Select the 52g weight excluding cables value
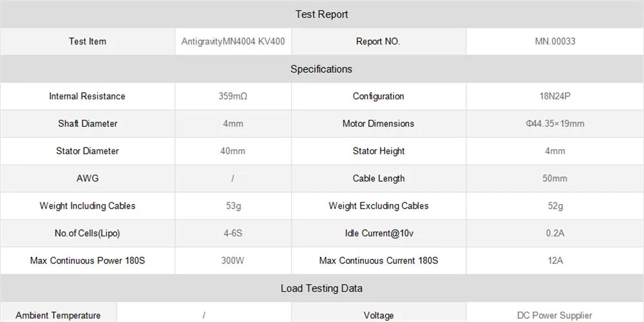644x322 pixels. [555, 206]
